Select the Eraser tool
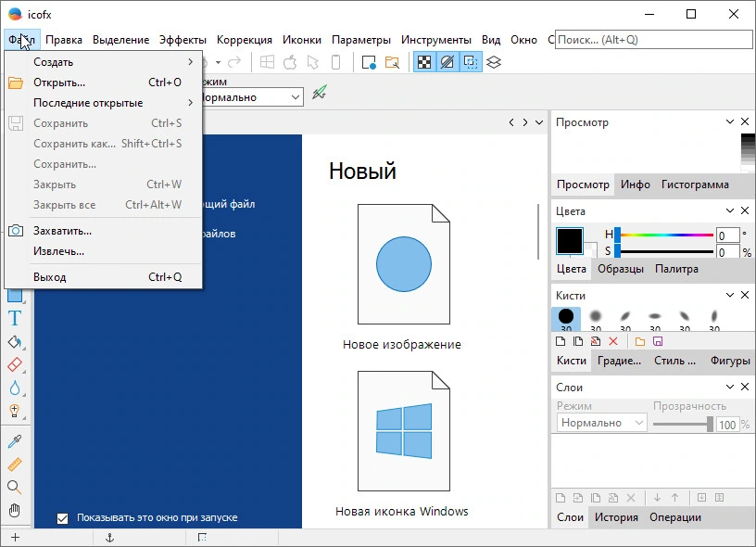The width and height of the screenshot is (756, 547). [15, 364]
